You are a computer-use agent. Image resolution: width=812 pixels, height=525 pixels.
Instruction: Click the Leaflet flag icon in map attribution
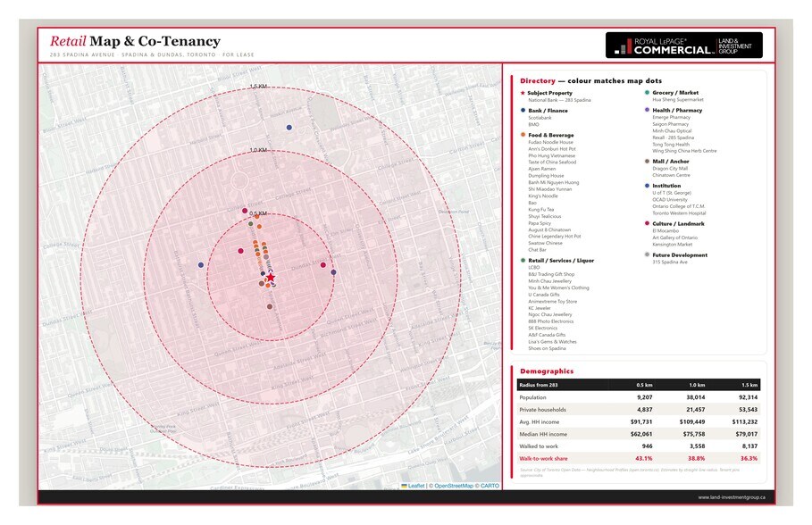click(404, 486)
